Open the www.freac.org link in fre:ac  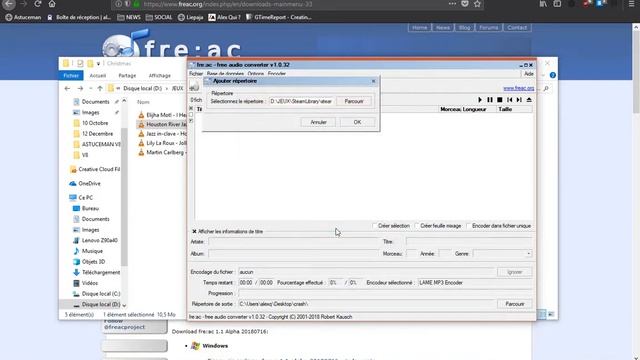coord(518,88)
